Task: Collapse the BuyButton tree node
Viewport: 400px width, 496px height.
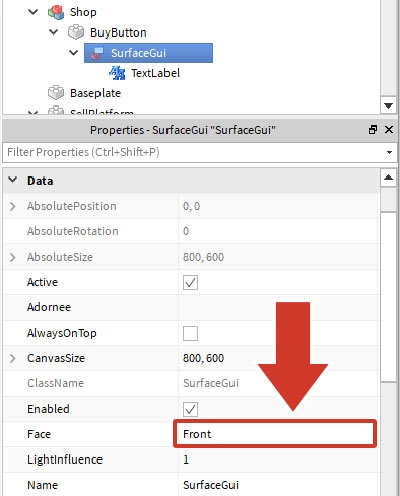Action: (53, 32)
